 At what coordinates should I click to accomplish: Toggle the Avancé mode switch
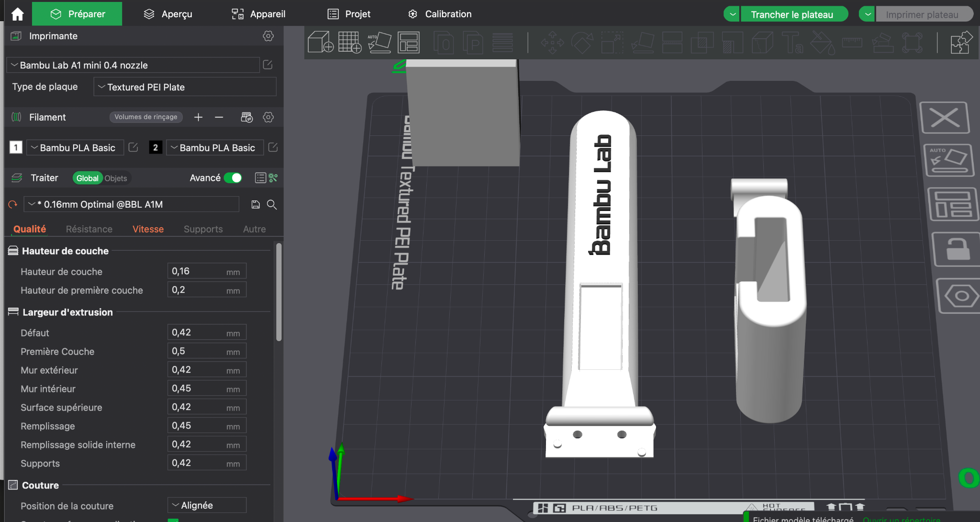[x=233, y=178]
